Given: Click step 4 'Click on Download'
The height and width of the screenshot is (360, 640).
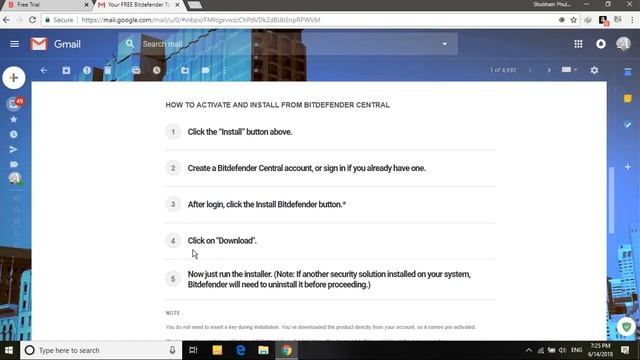Looking at the screenshot, I should coord(222,241).
